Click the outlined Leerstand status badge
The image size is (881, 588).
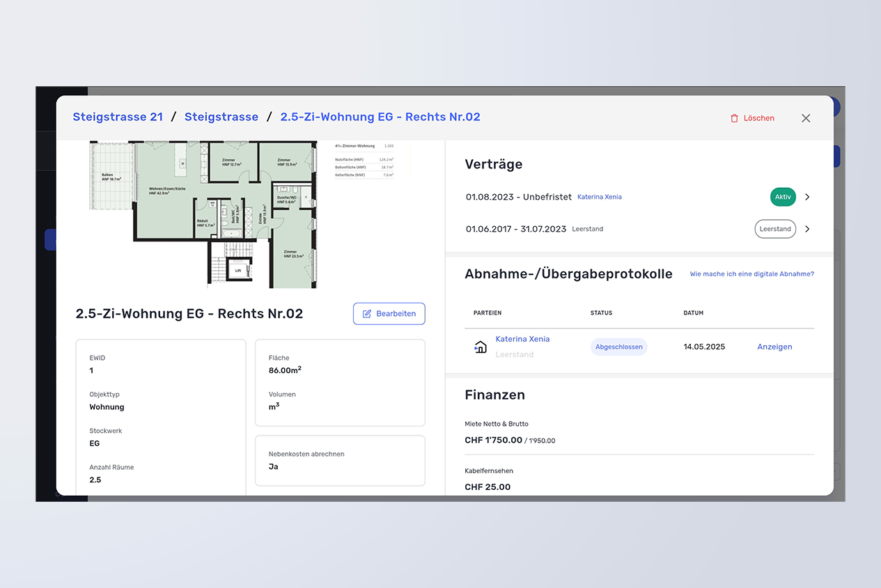tap(775, 229)
